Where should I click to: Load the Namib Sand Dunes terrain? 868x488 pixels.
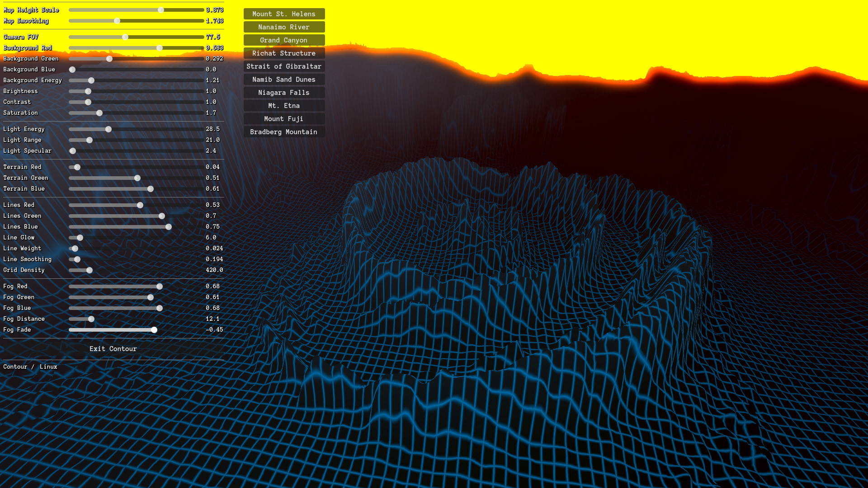click(x=284, y=80)
